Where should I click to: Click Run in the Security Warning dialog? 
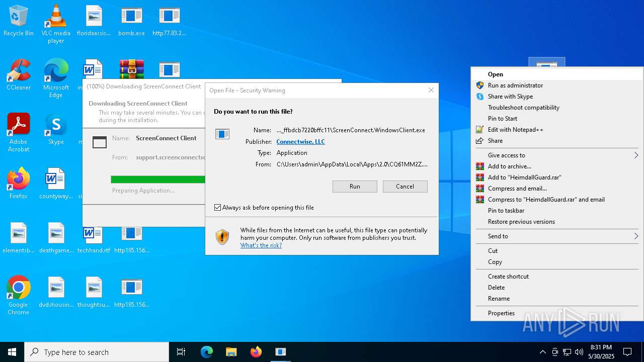[355, 187]
